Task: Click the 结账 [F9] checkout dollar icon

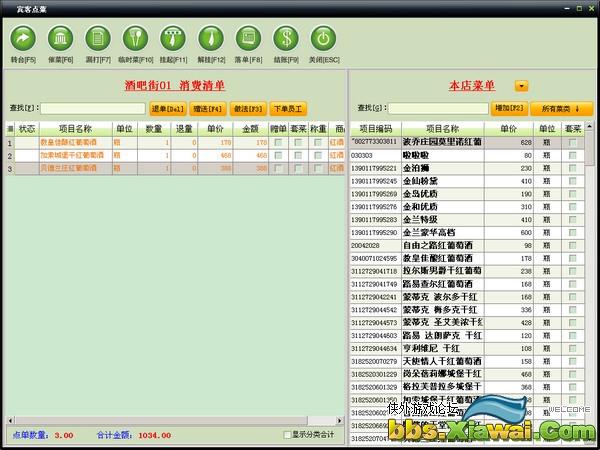Action: click(285, 39)
